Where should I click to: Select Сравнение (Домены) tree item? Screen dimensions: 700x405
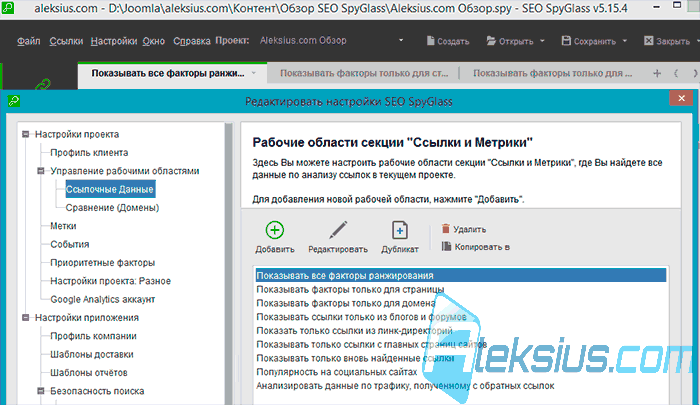click(x=112, y=208)
